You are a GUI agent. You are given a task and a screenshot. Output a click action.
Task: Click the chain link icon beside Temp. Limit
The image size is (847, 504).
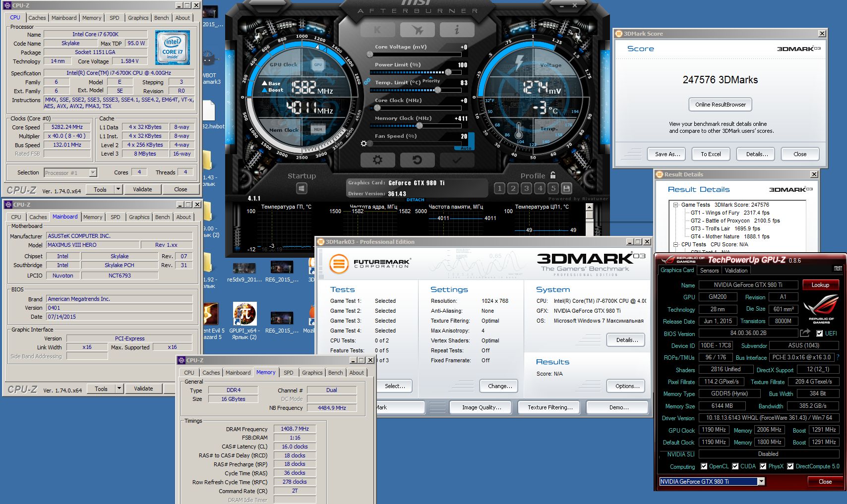tap(367, 82)
